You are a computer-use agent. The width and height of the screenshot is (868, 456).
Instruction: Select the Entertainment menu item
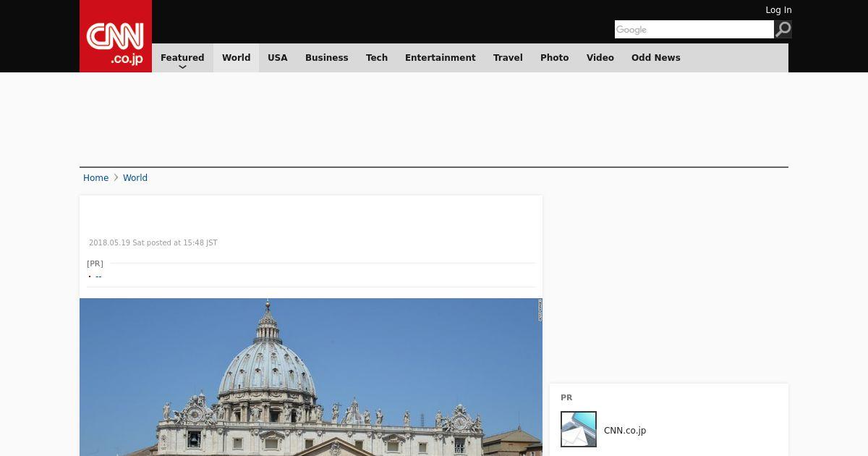(x=441, y=58)
